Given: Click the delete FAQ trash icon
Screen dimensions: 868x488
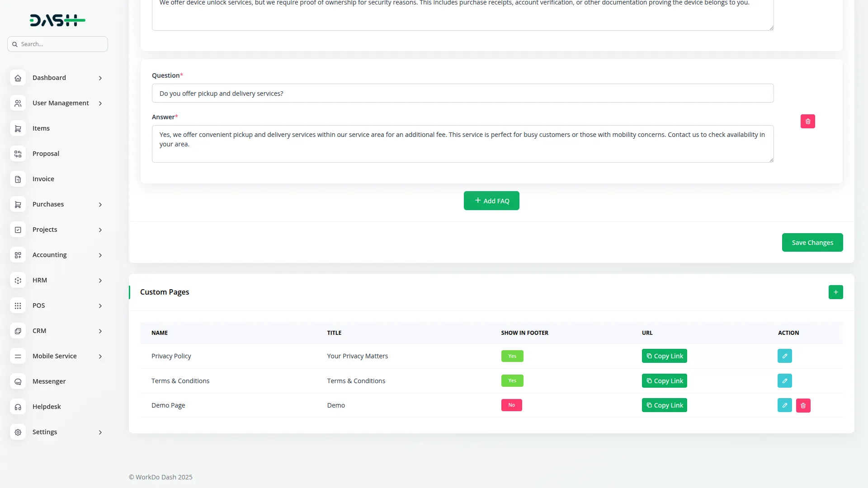Looking at the screenshot, I should coord(807,121).
